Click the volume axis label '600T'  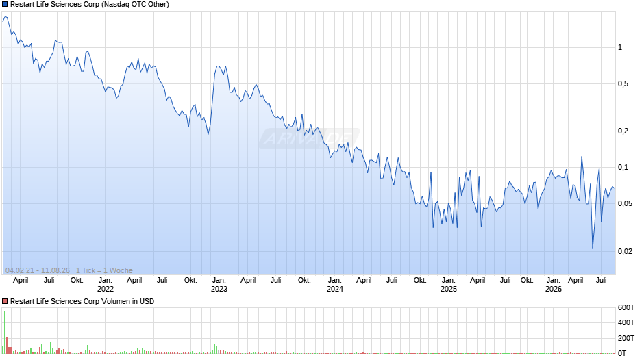pos(626,307)
